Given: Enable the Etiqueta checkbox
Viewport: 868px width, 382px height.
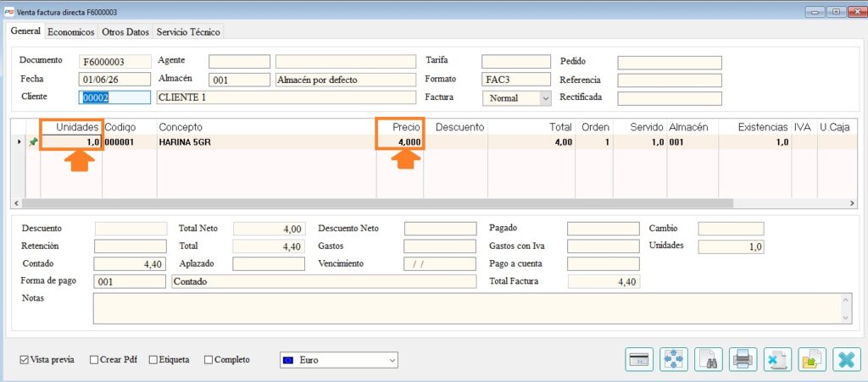Looking at the screenshot, I should (153, 360).
